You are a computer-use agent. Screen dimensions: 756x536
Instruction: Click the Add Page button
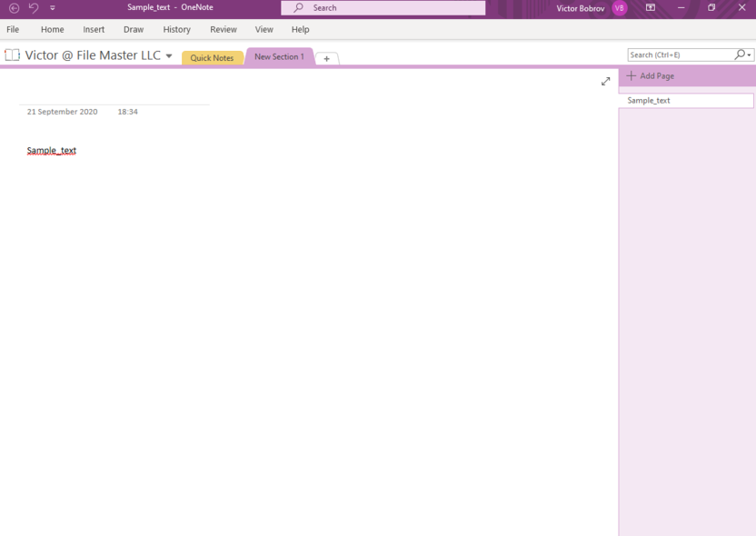click(651, 76)
